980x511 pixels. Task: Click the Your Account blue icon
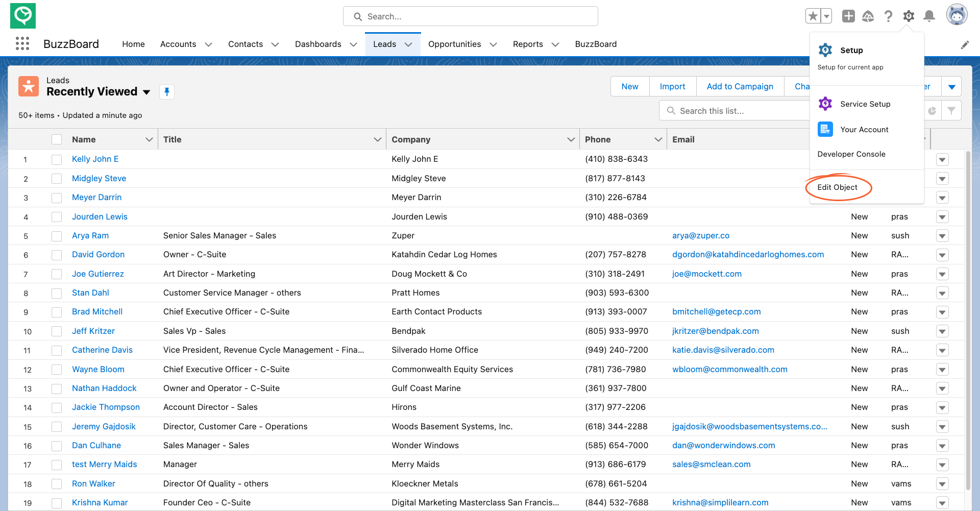pos(825,129)
